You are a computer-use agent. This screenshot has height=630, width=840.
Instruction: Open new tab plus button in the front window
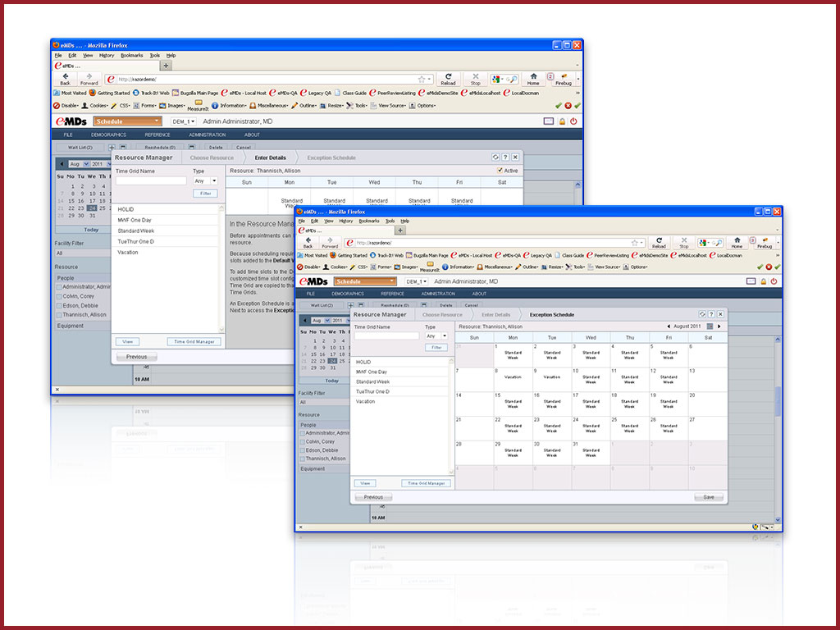tap(400, 231)
